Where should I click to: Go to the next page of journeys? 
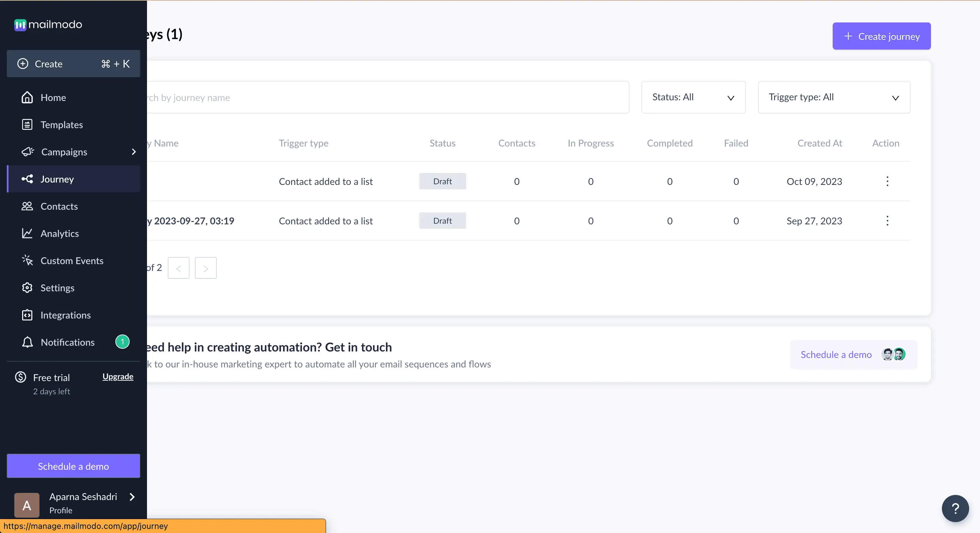click(206, 268)
